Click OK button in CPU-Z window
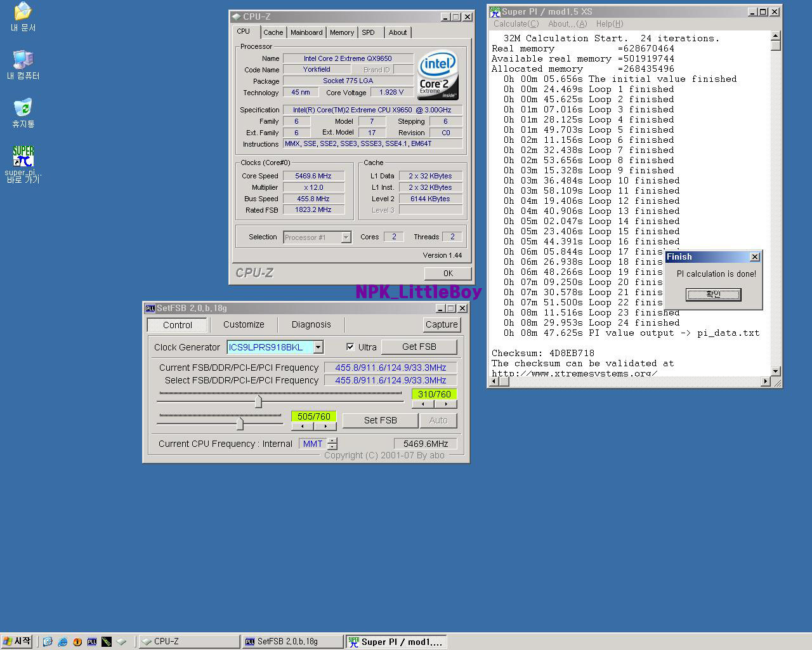This screenshot has height=650, width=812. pyautogui.click(x=448, y=274)
